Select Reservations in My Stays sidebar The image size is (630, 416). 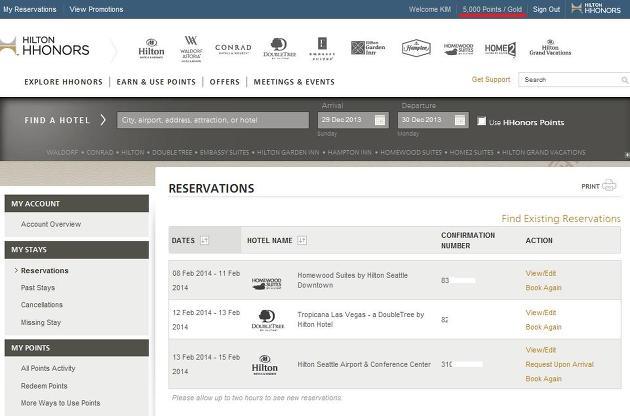[45, 271]
